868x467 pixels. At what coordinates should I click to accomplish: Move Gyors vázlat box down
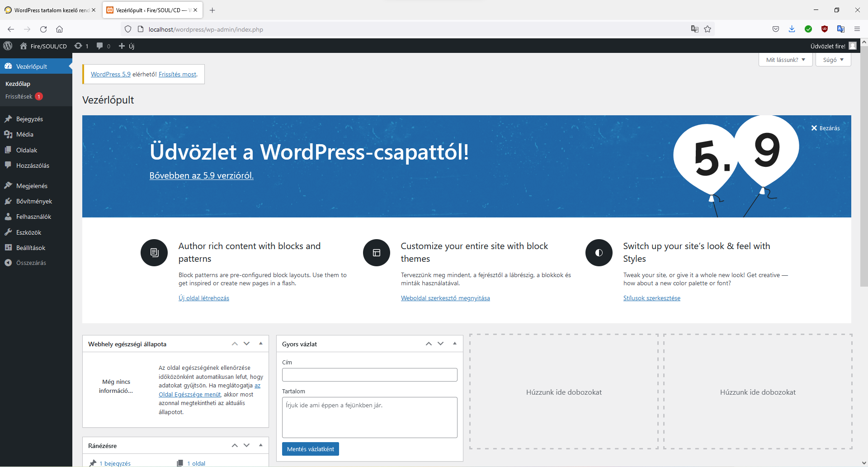[440, 344]
